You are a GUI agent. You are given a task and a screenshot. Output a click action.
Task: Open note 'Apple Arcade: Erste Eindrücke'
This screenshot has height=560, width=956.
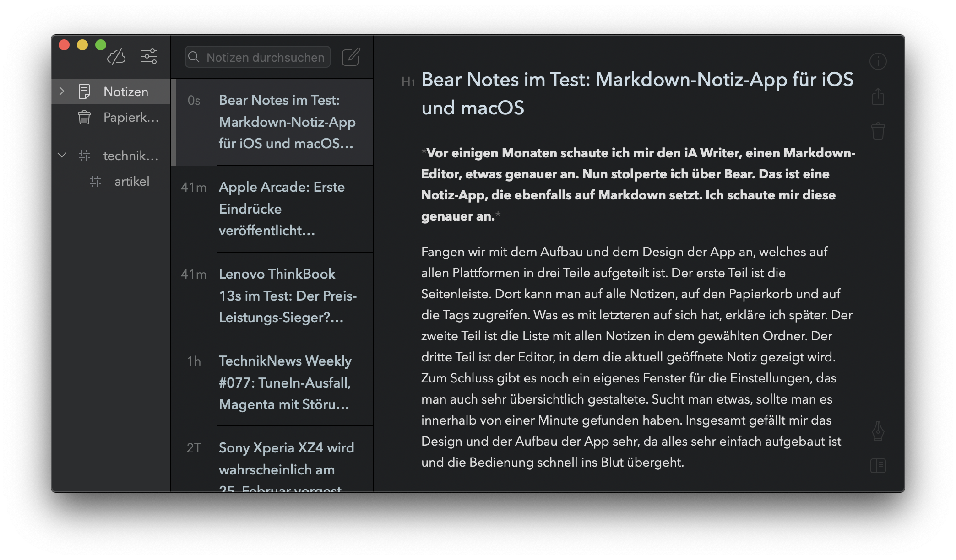click(x=273, y=209)
